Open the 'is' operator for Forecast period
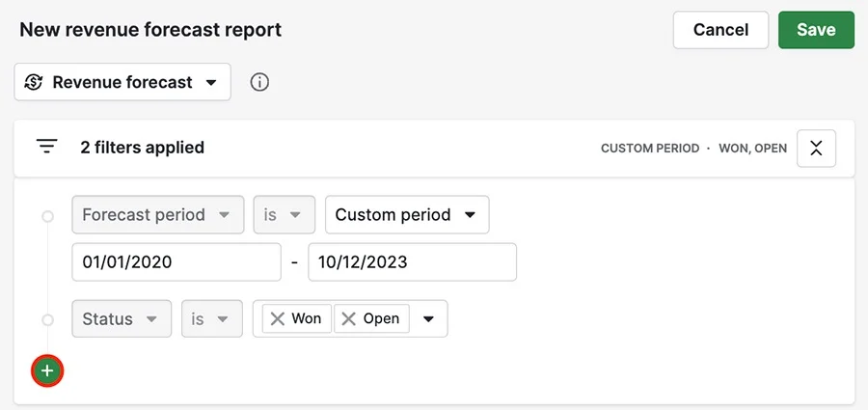868x410 pixels. (x=284, y=214)
